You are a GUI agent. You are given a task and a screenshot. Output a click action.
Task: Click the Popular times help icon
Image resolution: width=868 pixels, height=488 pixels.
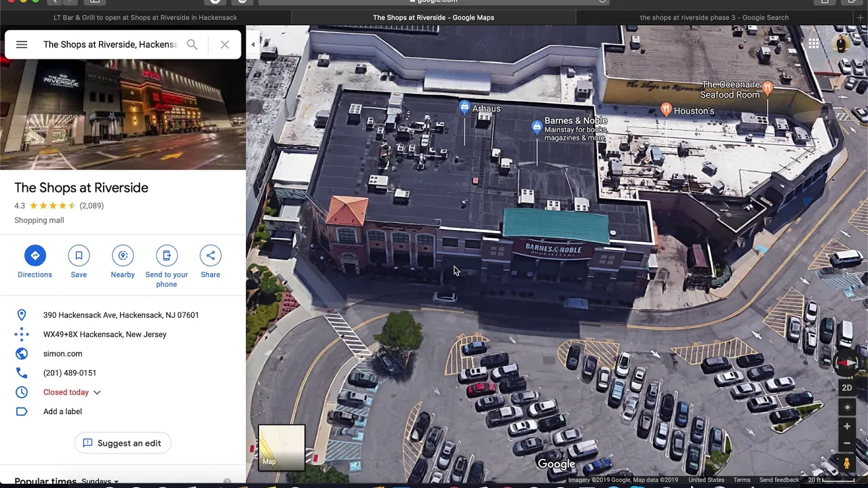pyautogui.click(x=227, y=482)
